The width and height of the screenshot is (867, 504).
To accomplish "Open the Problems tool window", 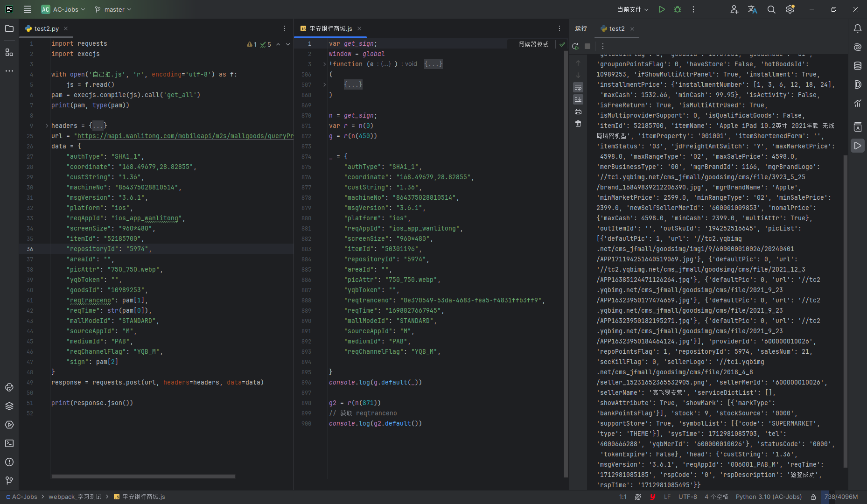I will click(9, 462).
